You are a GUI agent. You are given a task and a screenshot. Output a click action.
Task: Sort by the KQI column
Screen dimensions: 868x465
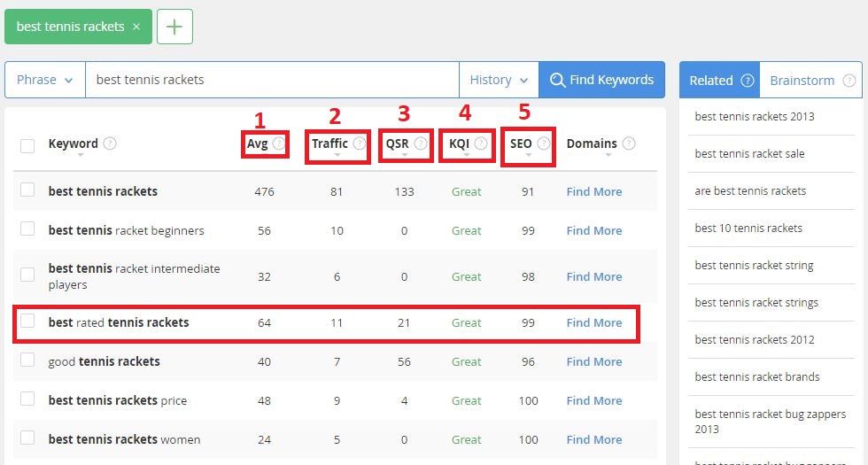pos(459,143)
